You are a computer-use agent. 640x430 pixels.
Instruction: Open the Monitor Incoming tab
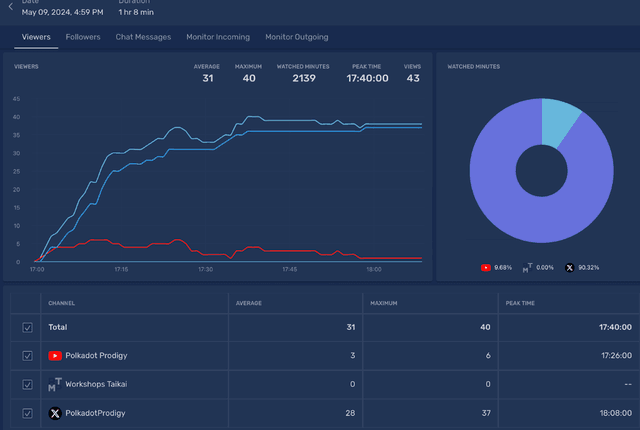(218, 37)
